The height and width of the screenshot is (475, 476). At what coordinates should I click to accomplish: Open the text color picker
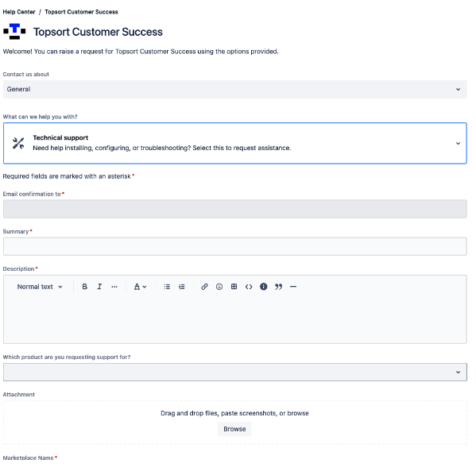140,287
